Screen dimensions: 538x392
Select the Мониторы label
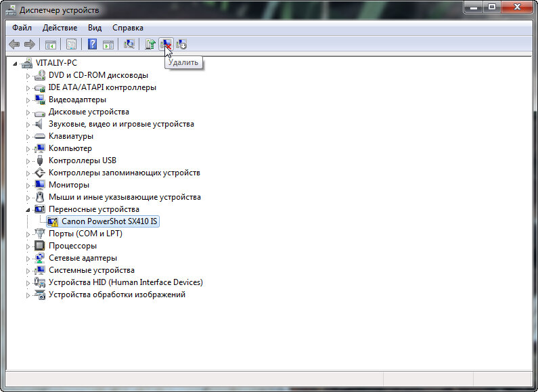click(x=69, y=185)
